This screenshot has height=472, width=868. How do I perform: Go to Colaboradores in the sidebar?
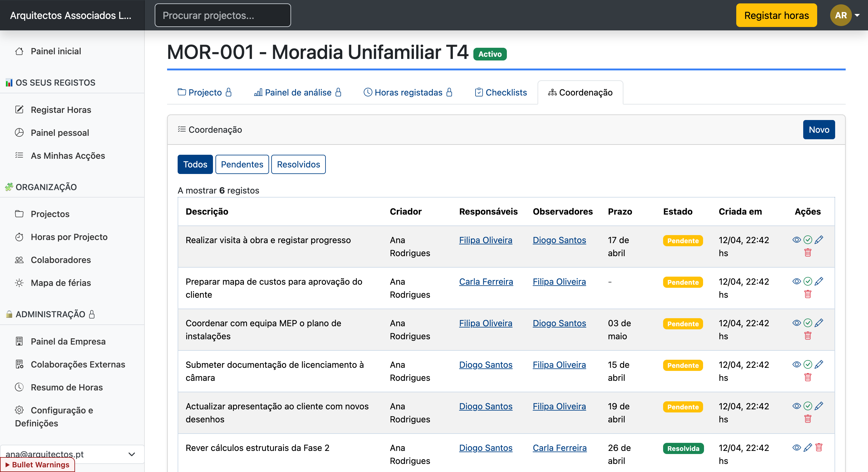61,260
